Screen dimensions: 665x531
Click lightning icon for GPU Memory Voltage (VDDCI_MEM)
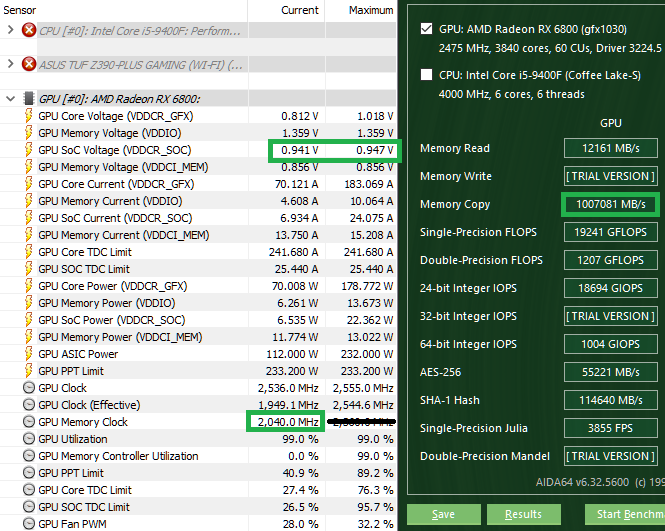point(28,167)
